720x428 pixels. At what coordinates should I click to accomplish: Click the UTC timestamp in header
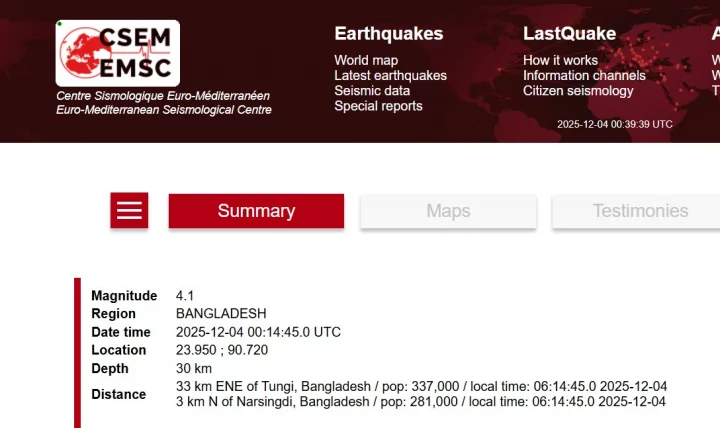[x=614, y=124]
